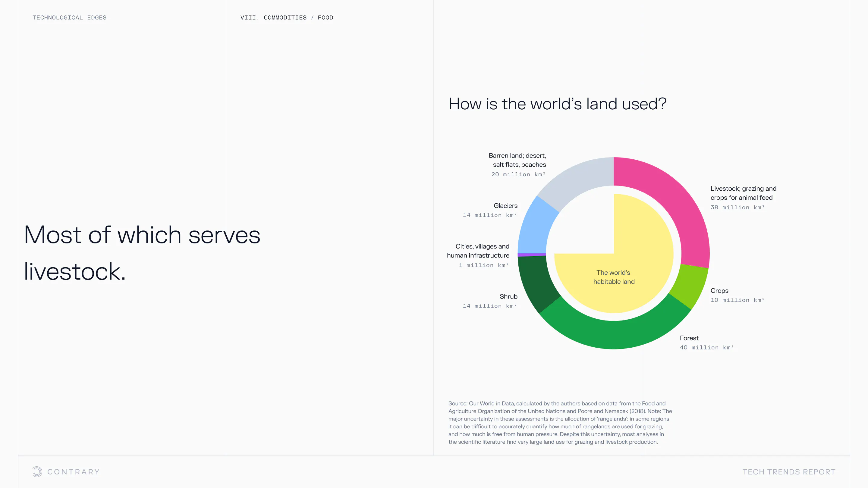This screenshot has width=868, height=488.
Task: Click the '38 million km²' livestock value
Action: point(737,208)
